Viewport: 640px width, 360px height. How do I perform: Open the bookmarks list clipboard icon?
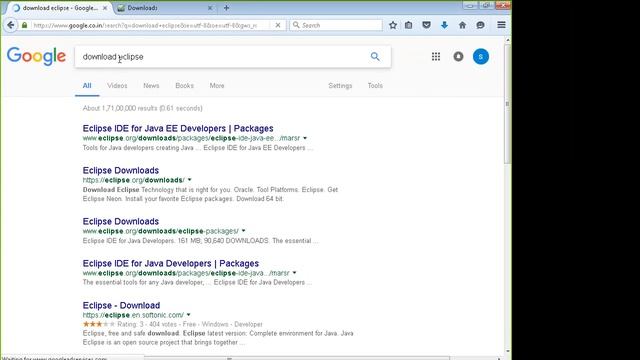tap(409, 25)
